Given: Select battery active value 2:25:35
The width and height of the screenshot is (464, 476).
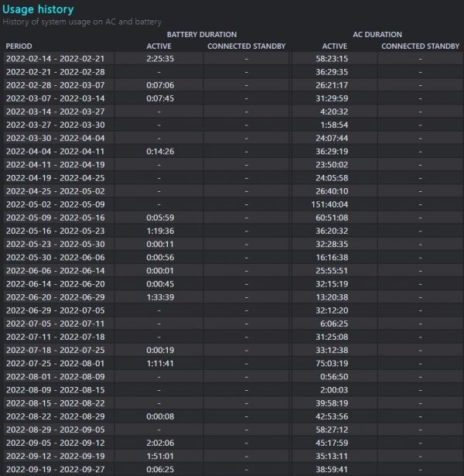Looking at the screenshot, I should (x=160, y=59).
